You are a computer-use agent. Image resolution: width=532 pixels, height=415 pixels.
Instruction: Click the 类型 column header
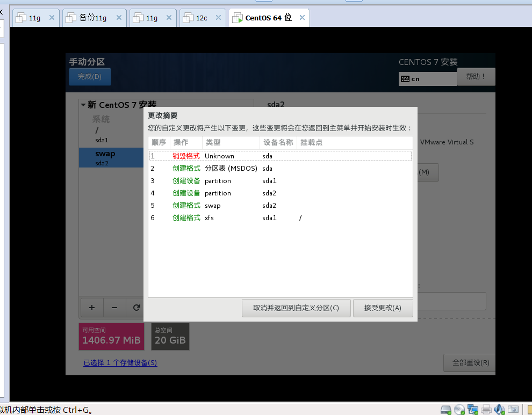coord(231,142)
